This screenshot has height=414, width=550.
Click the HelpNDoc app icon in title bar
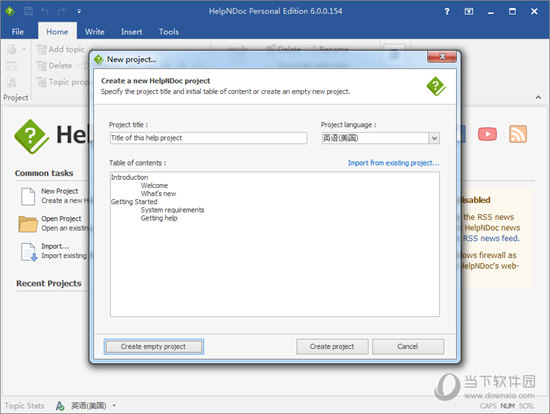coord(10,11)
